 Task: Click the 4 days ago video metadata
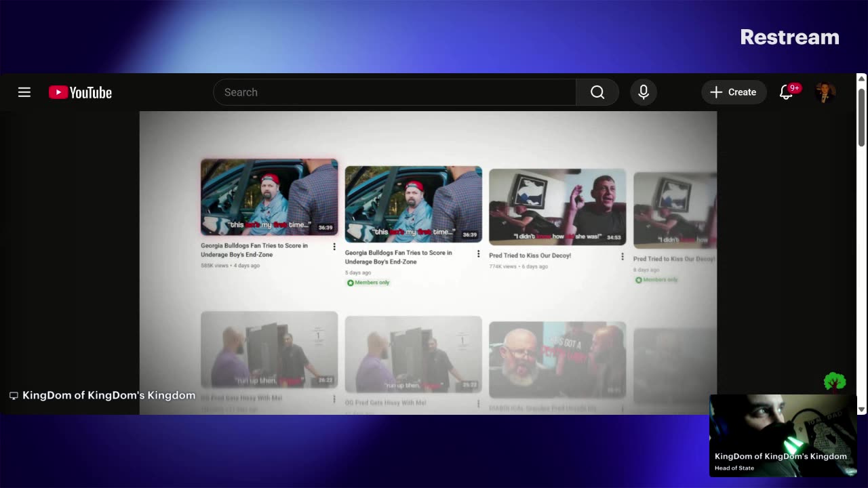tap(247, 266)
